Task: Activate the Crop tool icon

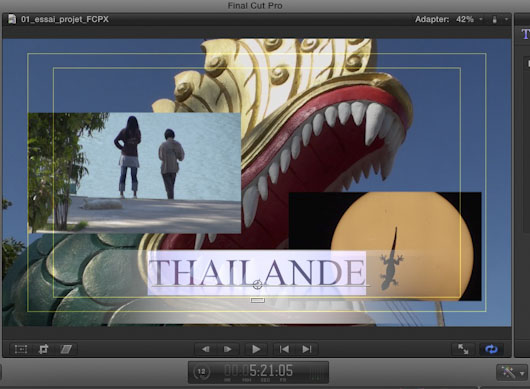Action: [43, 349]
